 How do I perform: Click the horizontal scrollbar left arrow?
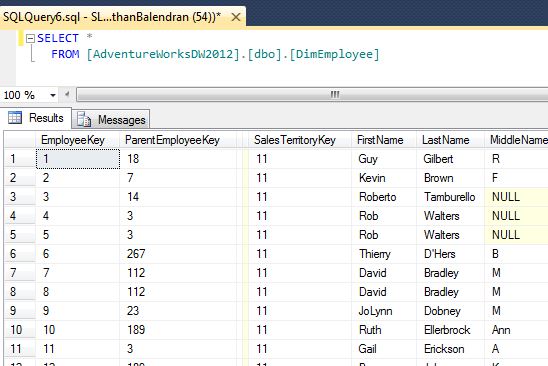click(x=67, y=94)
